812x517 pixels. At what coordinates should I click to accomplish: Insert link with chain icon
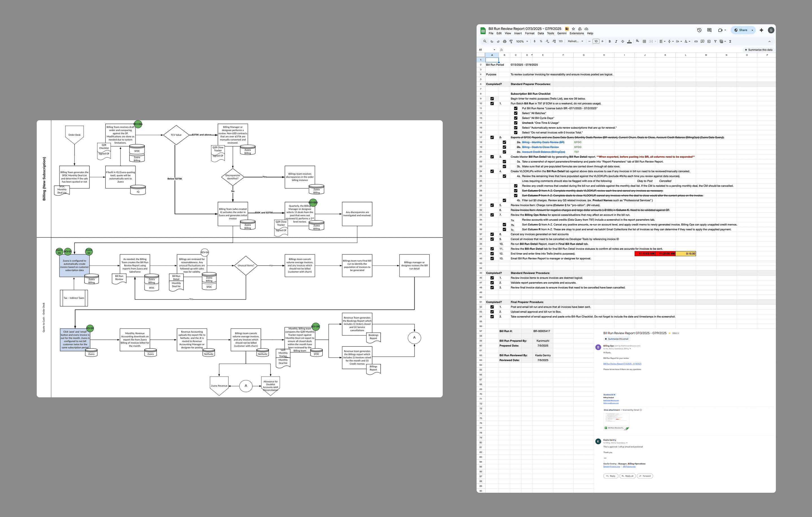point(696,41)
